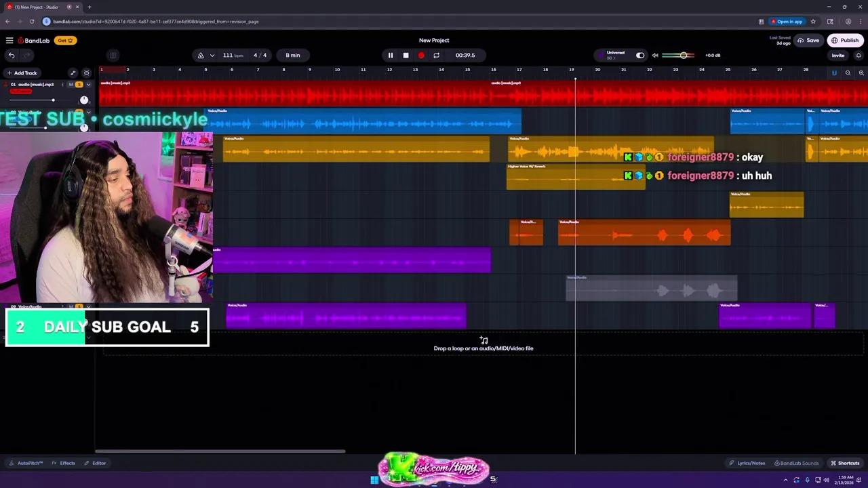Toggle the metronome
Image resolution: width=868 pixels, height=488 pixels.
[x=201, y=56]
